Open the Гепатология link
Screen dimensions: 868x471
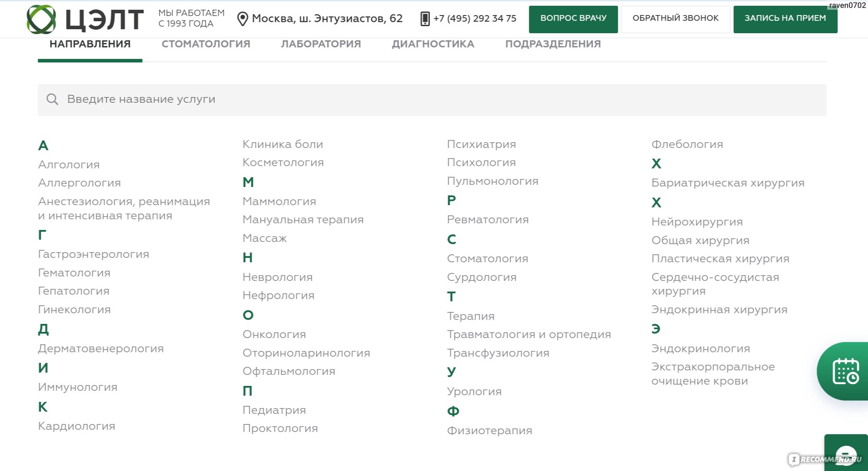[x=74, y=291]
